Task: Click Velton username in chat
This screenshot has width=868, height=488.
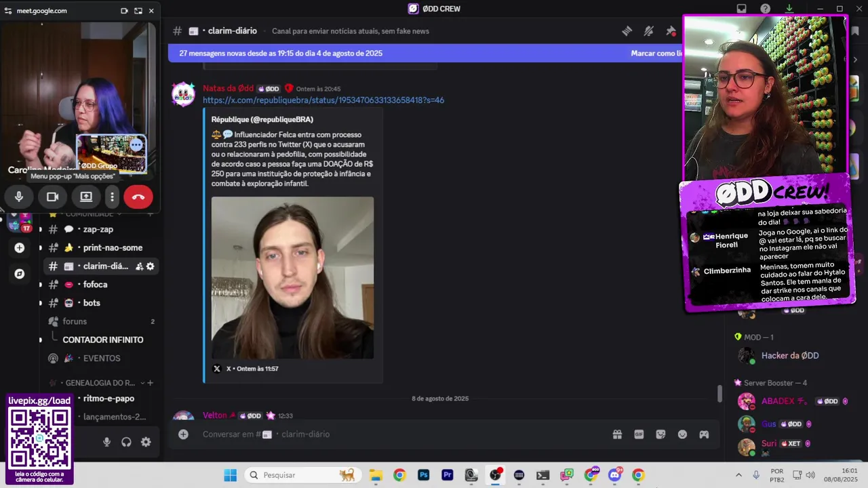Action: (x=215, y=415)
